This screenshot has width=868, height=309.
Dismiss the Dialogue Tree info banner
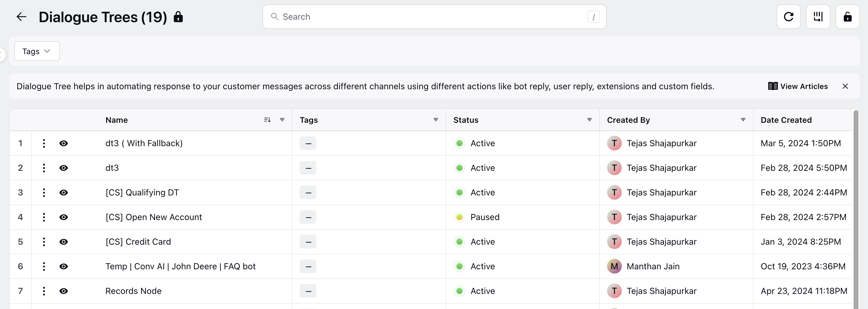(845, 86)
